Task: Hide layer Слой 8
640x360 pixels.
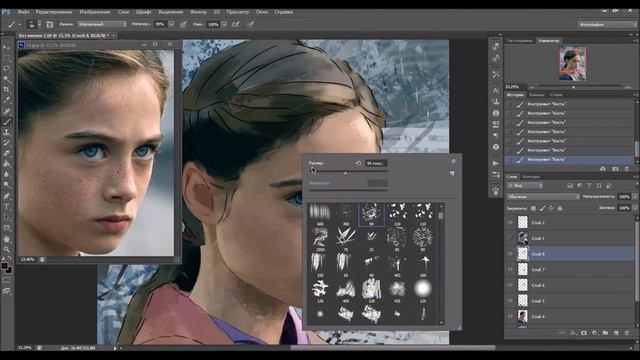Action: coord(510,253)
